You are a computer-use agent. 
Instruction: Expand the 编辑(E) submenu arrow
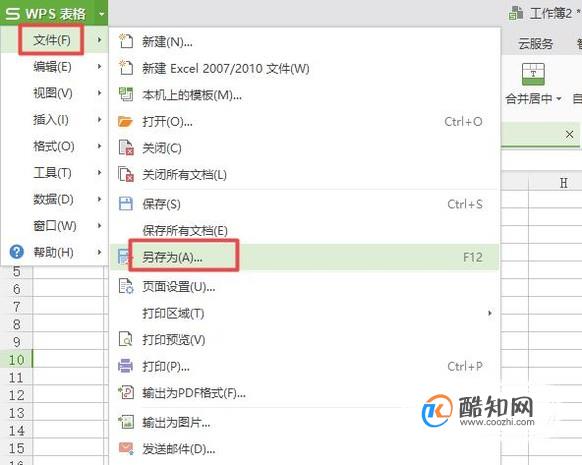point(99,67)
